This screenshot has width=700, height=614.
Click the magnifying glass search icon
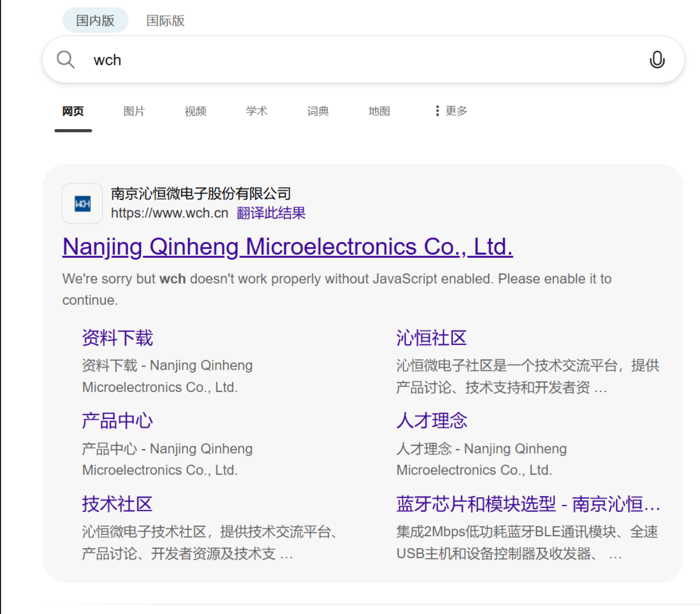66,59
